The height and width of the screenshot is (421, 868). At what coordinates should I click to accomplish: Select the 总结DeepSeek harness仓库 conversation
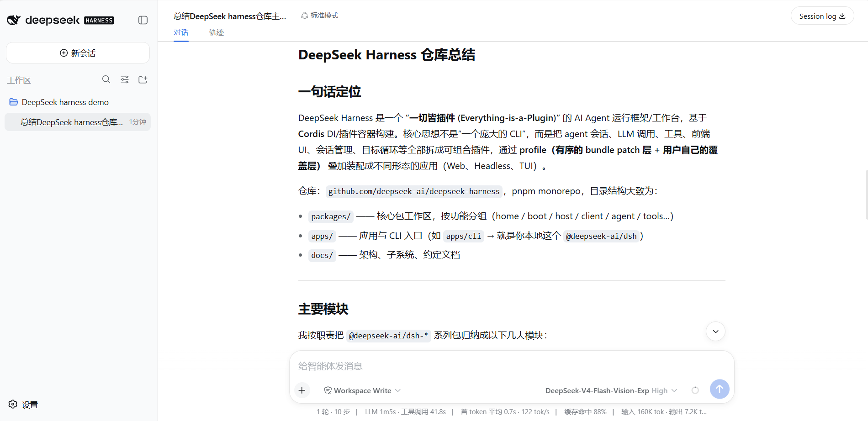point(78,122)
